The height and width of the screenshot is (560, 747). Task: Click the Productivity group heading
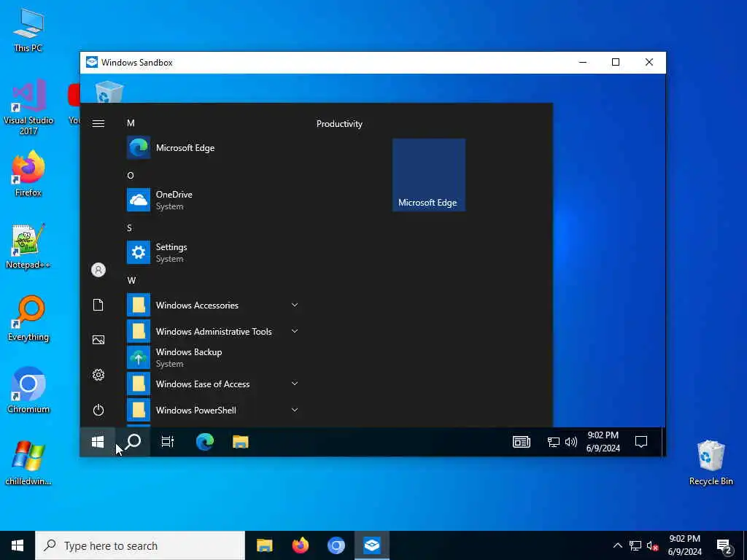pyautogui.click(x=339, y=124)
